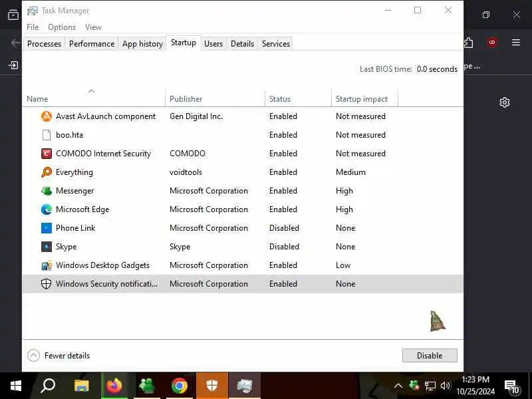Screen dimensions: 532x399
Task: Open Windows Security taskbar app
Action: tap(212, 386)
